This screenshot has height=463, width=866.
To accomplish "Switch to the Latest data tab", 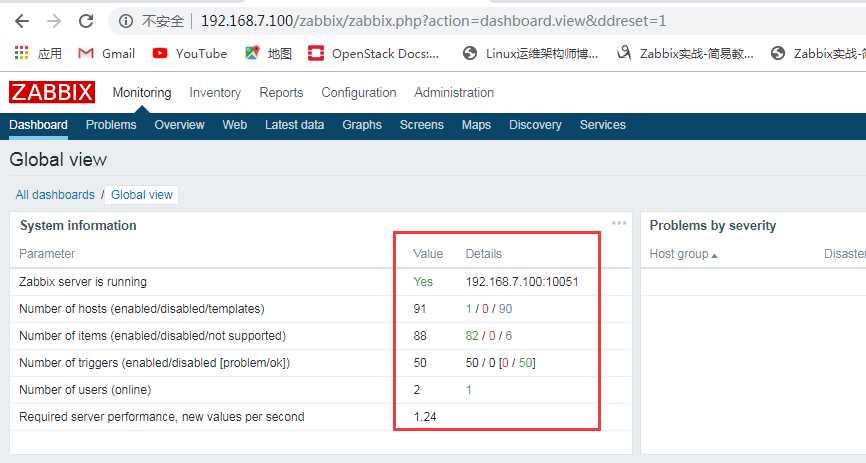I will coord(294,125).
